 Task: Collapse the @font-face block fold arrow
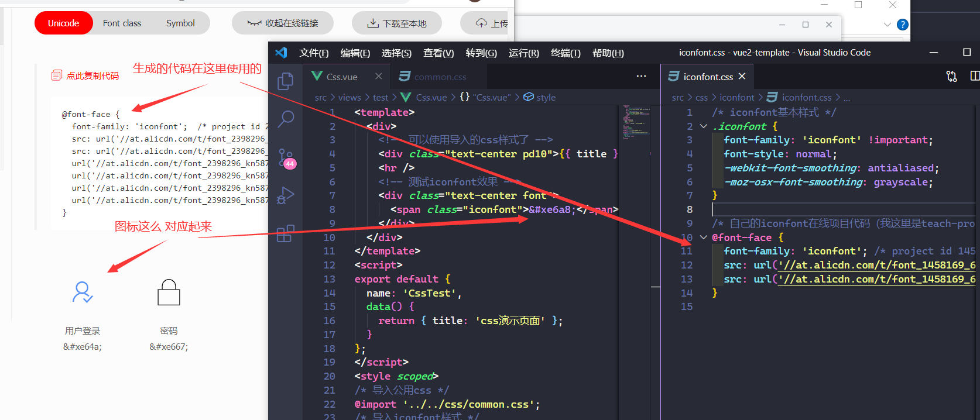point(704,237)
